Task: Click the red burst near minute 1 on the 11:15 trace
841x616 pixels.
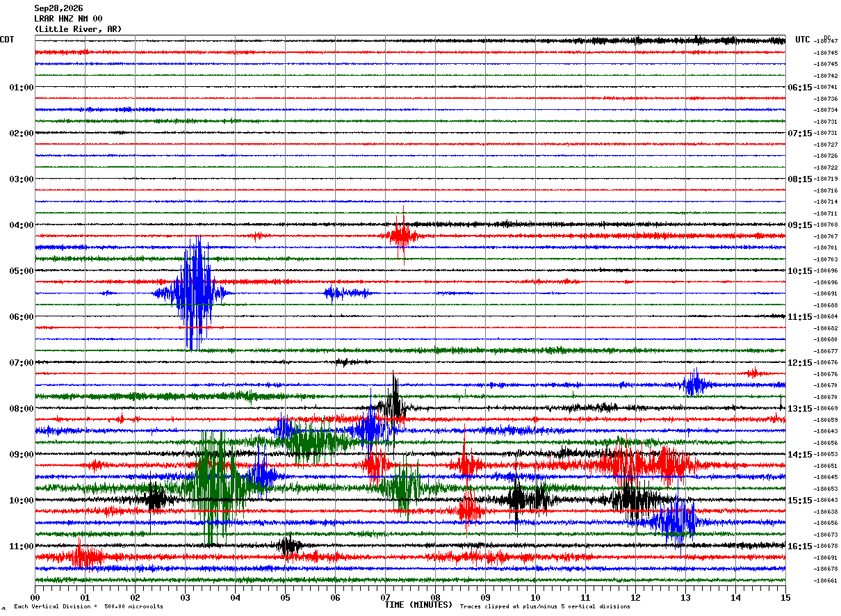Action: pos(80,557)
